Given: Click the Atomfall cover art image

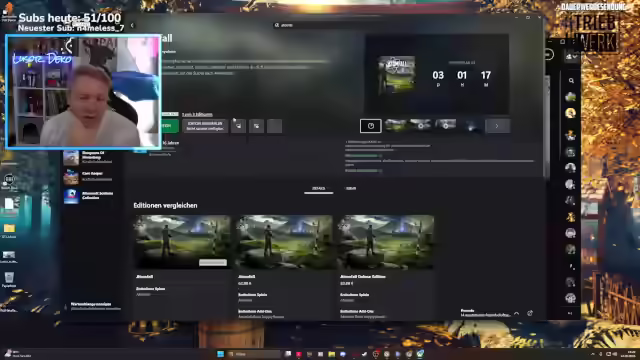Looking at the screenshot, I should click(396, 75).
